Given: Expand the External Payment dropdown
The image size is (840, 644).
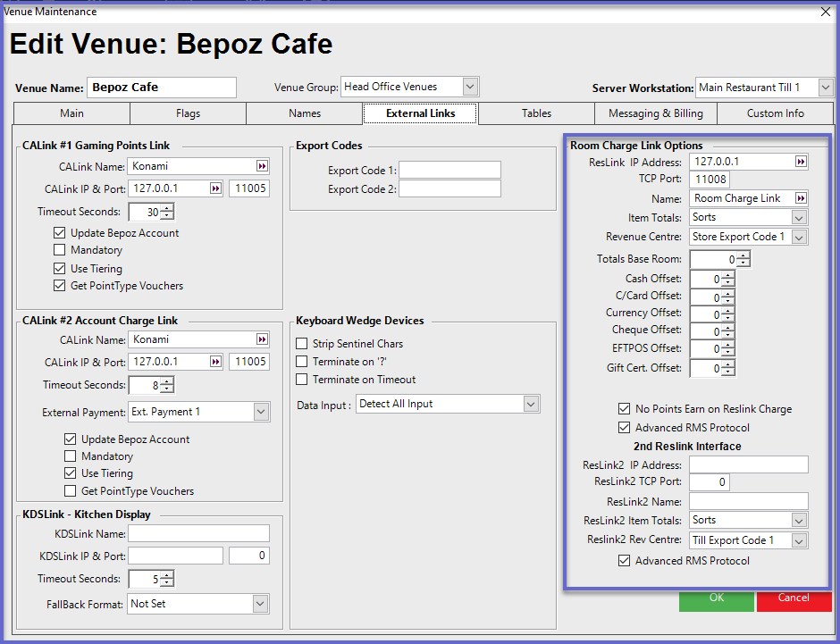Looking at the screenshot, I should tap(261, 412).
